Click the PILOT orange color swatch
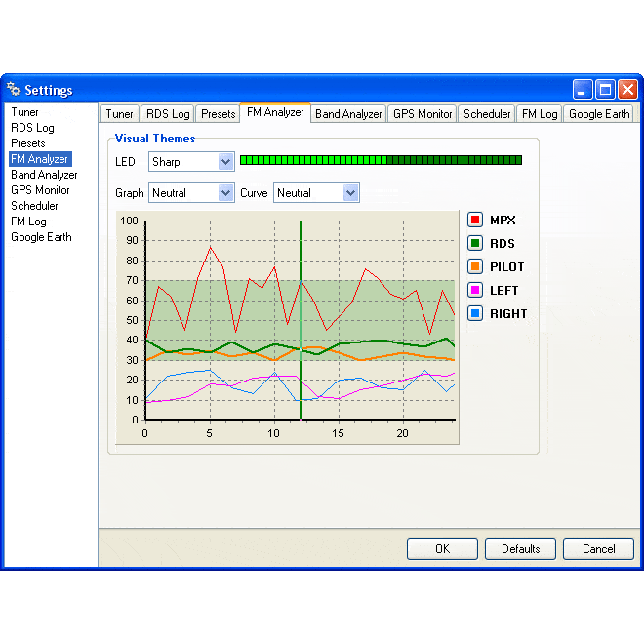This screenshot has height=644, width=644. click(x=476, y=267)
